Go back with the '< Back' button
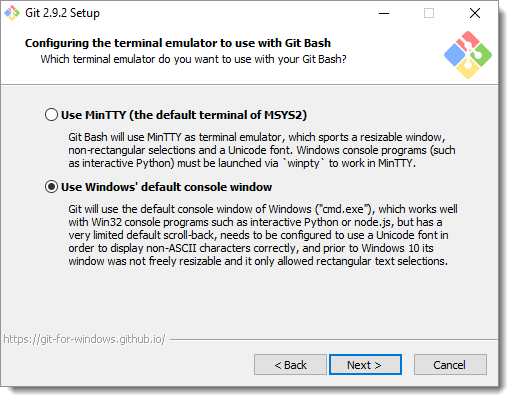 [x=290, y=365]
